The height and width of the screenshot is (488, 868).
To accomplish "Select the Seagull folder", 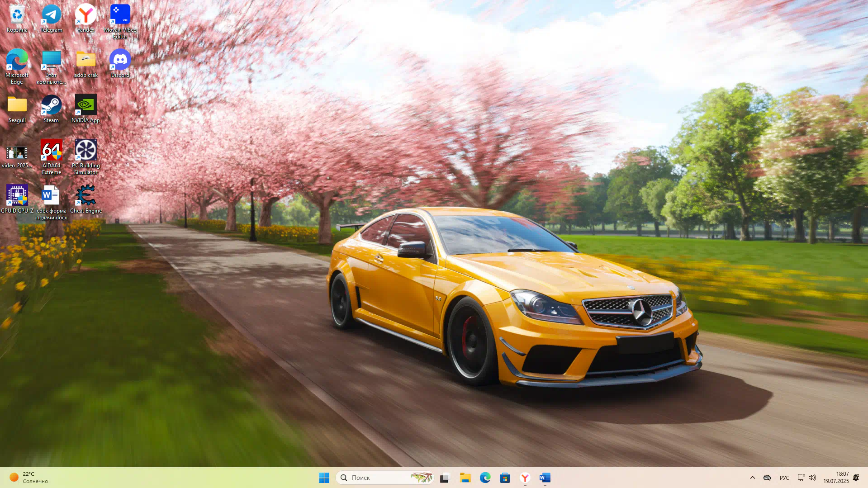I will point(17,109).
